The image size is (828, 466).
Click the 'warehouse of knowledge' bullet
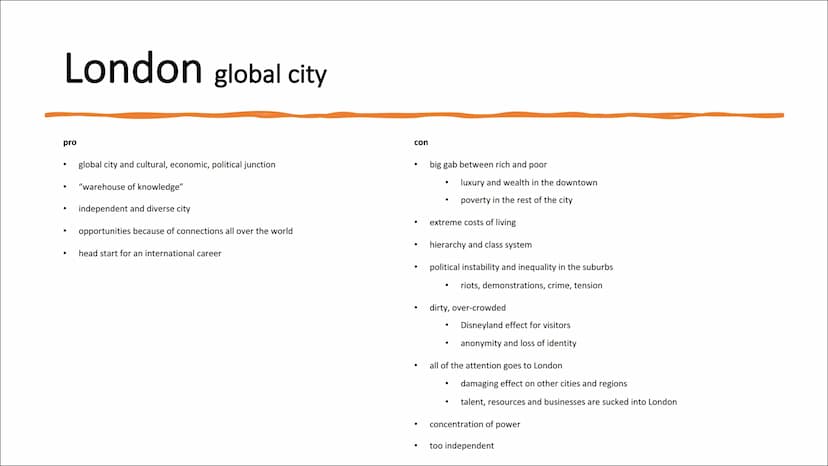(130, 187)
